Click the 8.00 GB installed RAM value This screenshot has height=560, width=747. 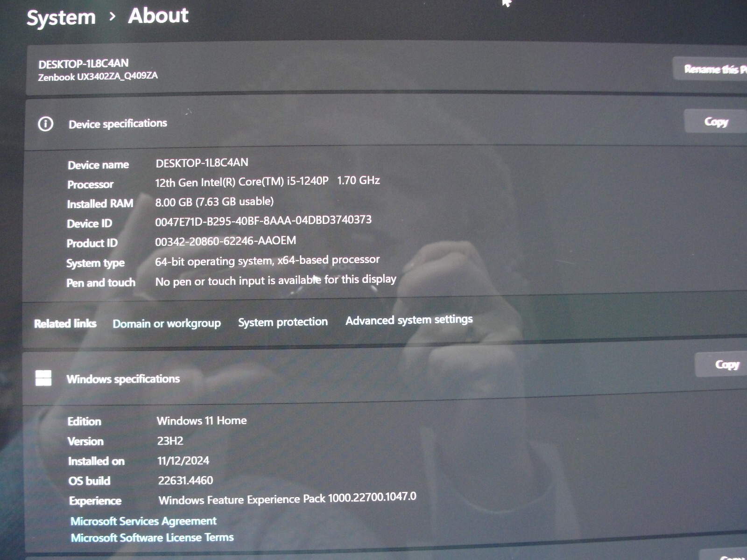tap(214, 202)
